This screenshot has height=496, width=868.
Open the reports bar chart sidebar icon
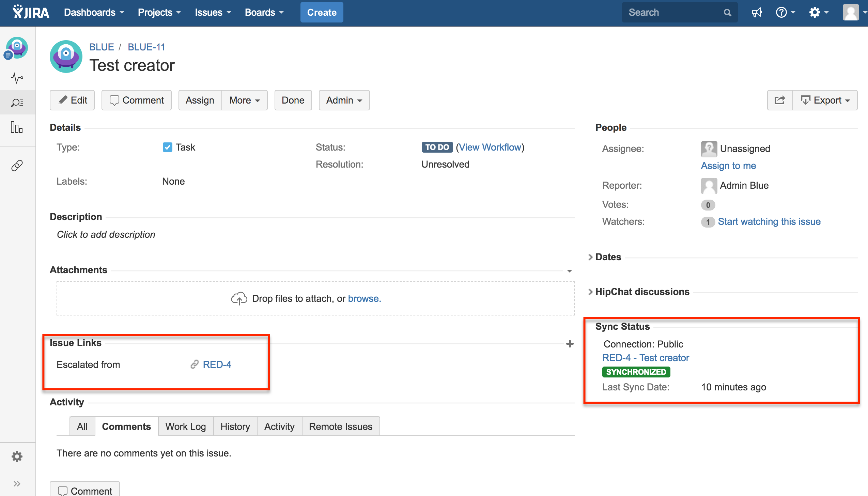[17, 127]
